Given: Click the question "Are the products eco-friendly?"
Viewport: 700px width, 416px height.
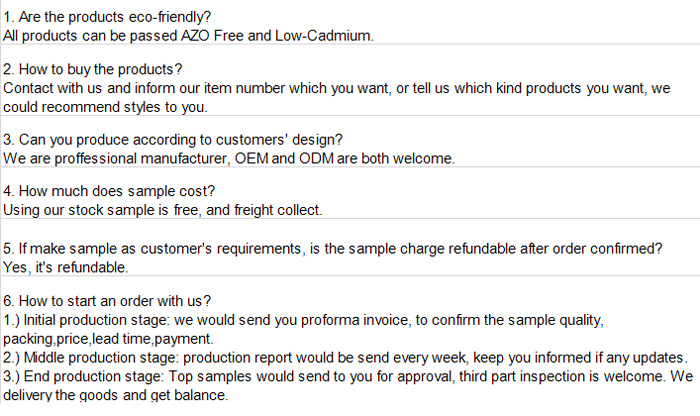Looking at the screenshot, I should [x=107, y=17].
